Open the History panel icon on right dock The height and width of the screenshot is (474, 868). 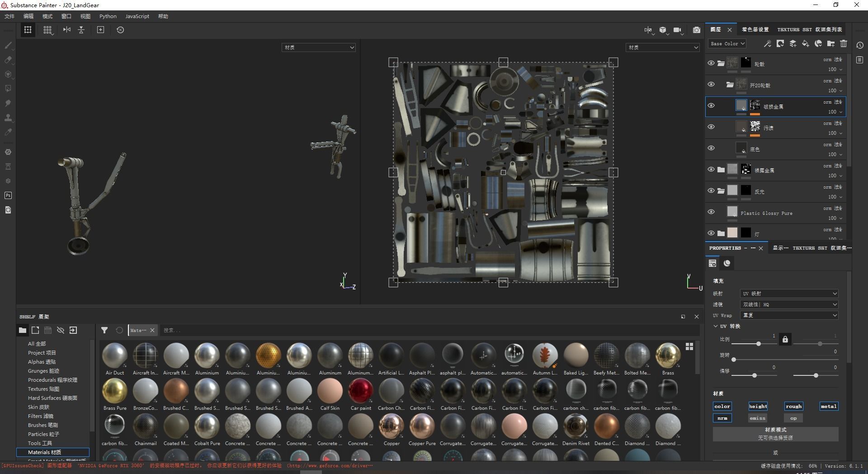coord(860,45)
